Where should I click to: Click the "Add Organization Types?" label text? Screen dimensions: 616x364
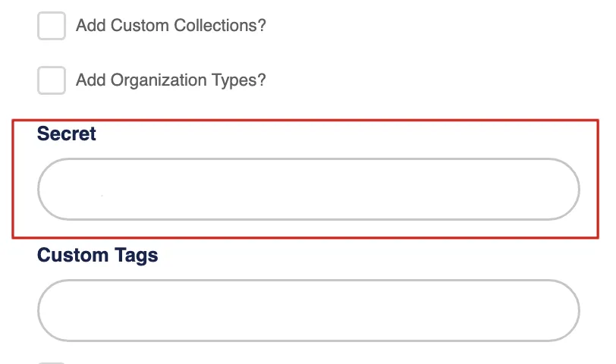171,80
